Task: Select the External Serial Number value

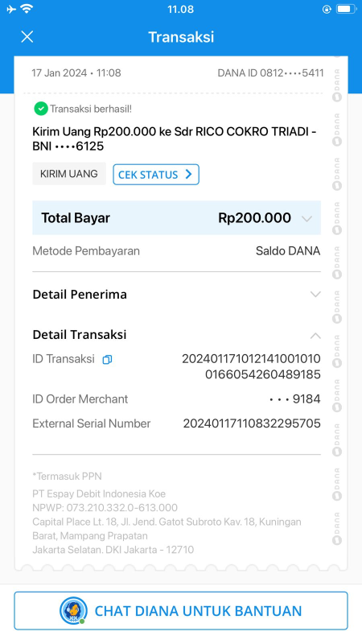Action: [x=252, y=423]
